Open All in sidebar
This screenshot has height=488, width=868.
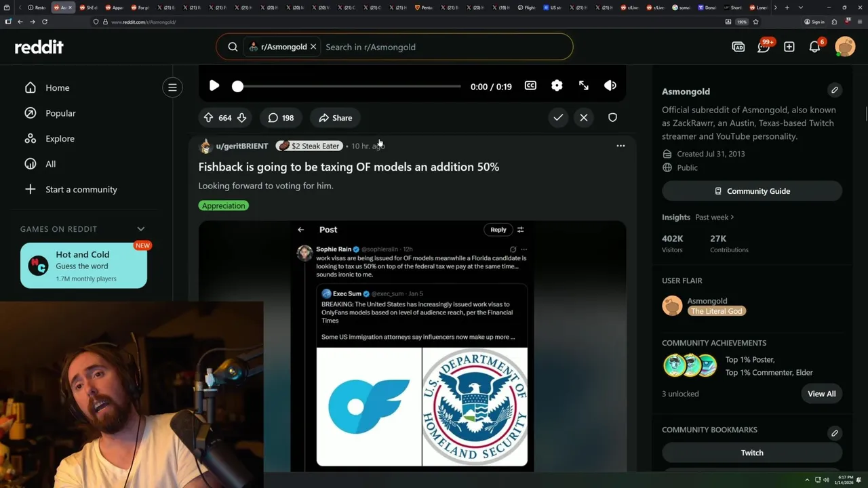click(41, 164)
